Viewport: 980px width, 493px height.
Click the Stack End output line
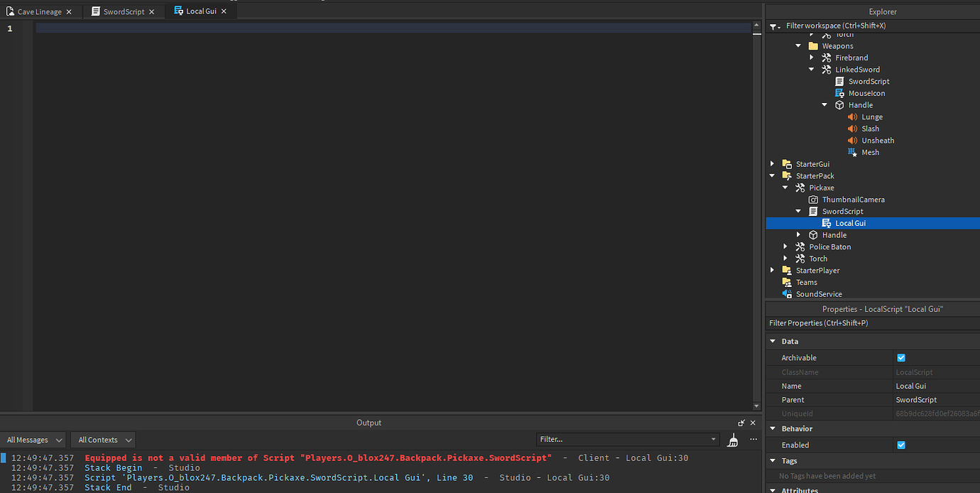coord(108,487)
